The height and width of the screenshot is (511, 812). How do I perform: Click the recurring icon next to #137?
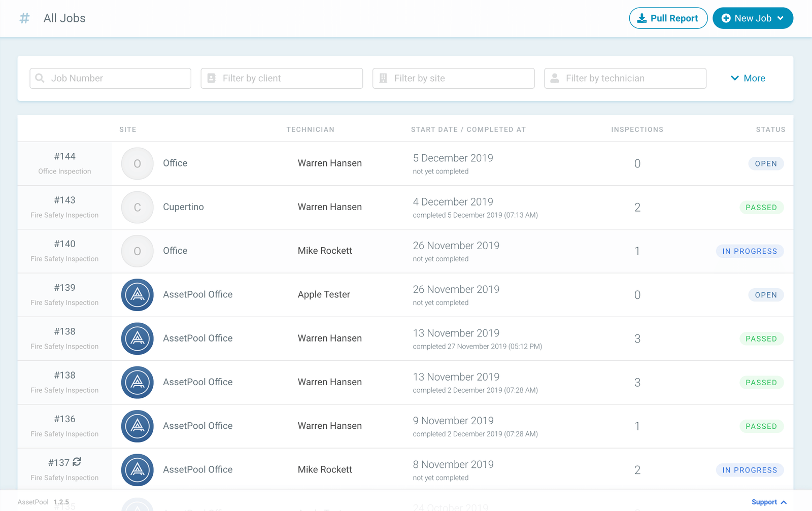tap(77, 462)
